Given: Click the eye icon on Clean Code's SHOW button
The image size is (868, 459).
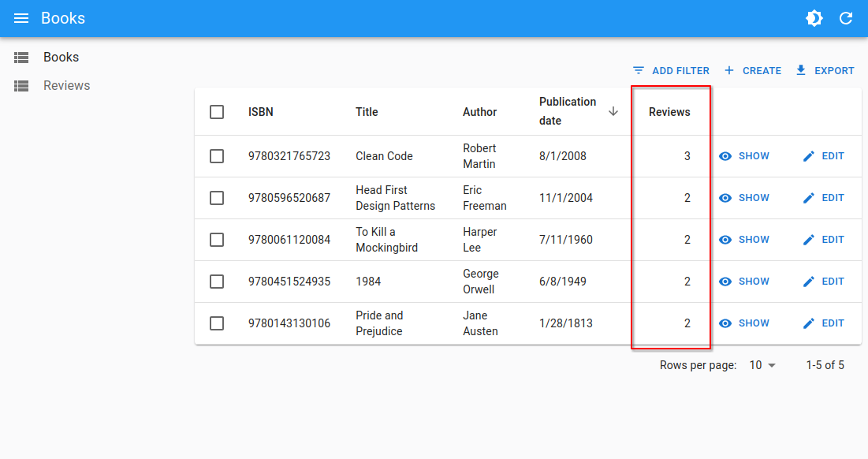Looking at the screenshot, I should pos(725,156).
